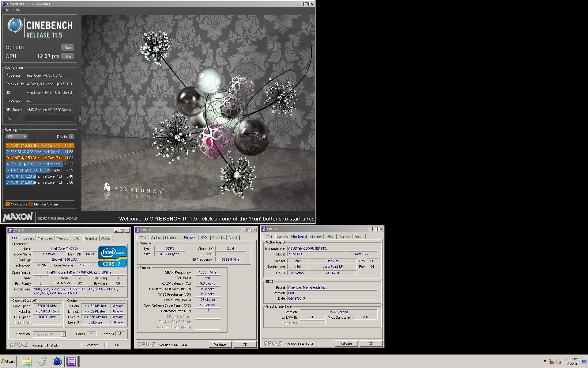Click the Info input field in Cinebench
588x368 pixels.
(50, 118)
